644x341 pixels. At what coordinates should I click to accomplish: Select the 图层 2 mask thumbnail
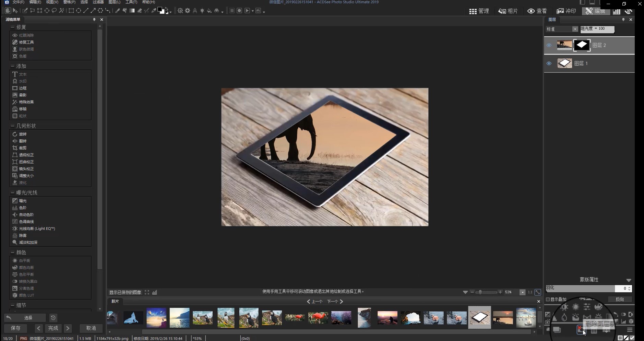[582, 45]
